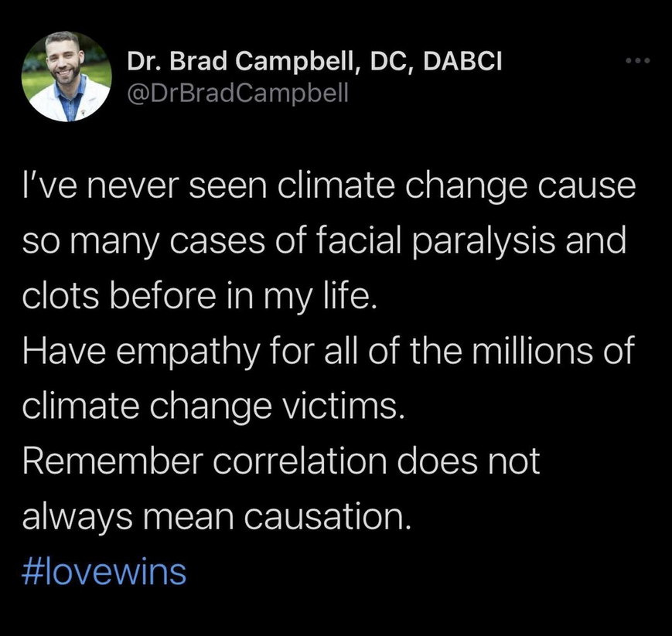Viewport: 672px width, 636px height.
Task: Click the line "Remember correlation does not"
Action: (281, 461)
